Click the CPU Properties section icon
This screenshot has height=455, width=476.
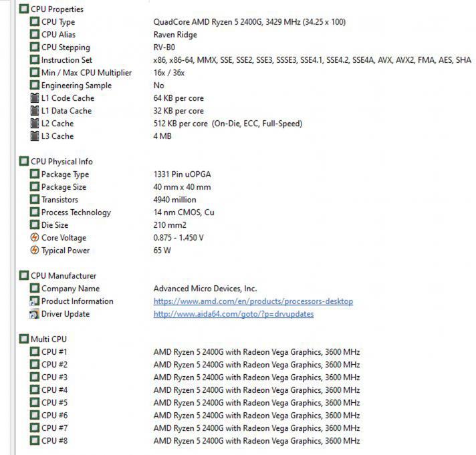pos(24,9)
